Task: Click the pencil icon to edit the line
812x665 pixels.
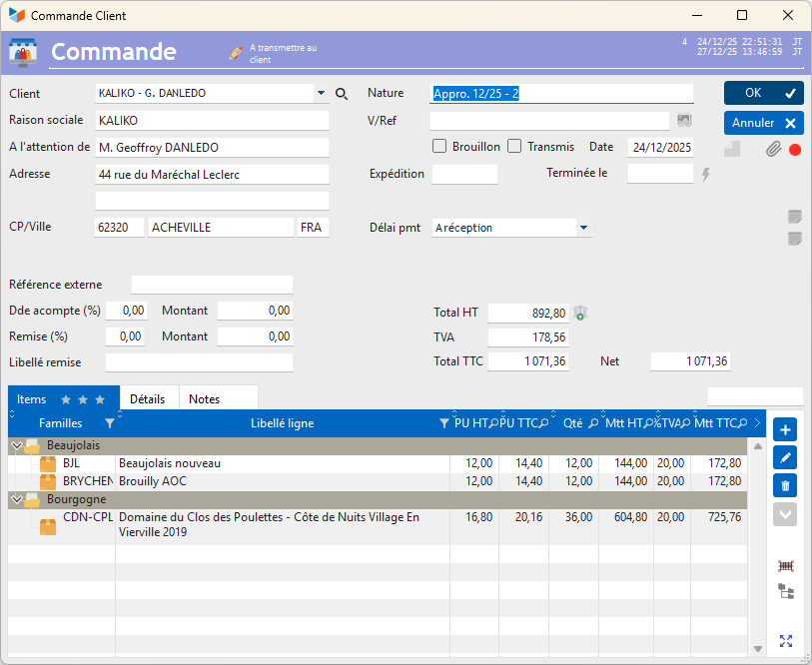Action: click(785, 458)
